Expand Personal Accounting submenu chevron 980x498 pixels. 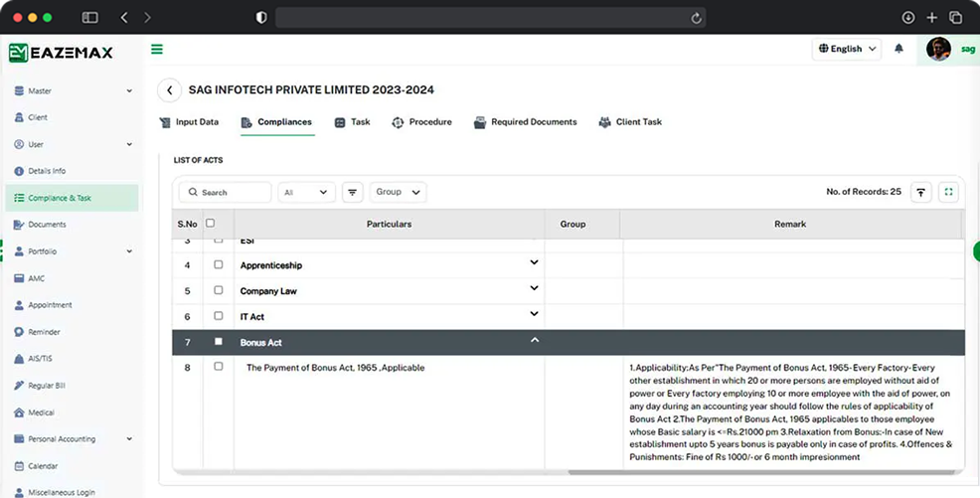coord(129,439)
